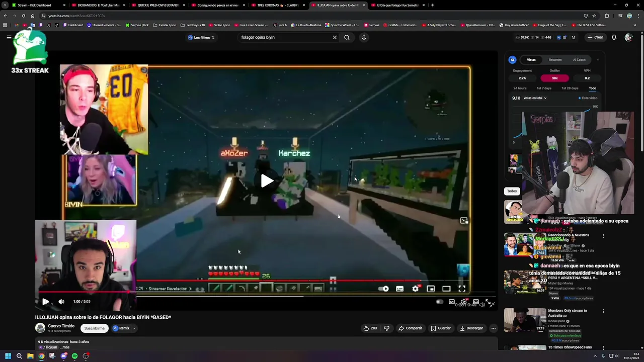Viewport: 644px width, 362px height.
Task: Open the YouTube hamburger guide menu
Action: 9,37
